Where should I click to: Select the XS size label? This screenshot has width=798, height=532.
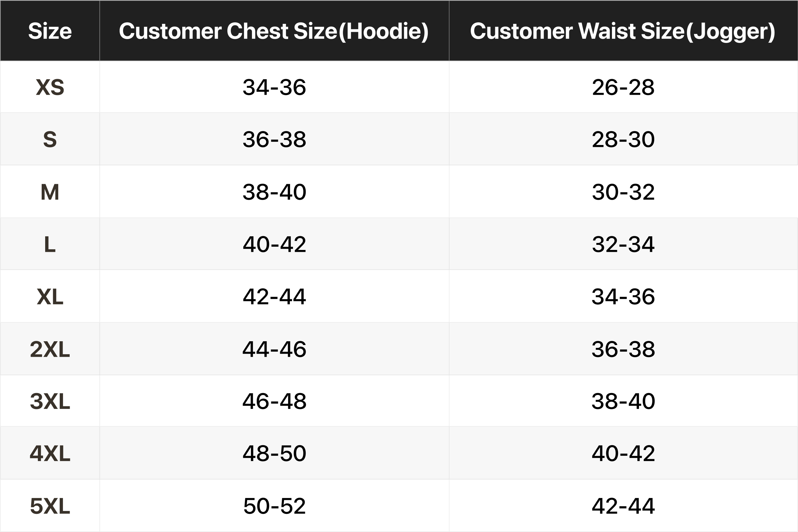pos(50,87)
